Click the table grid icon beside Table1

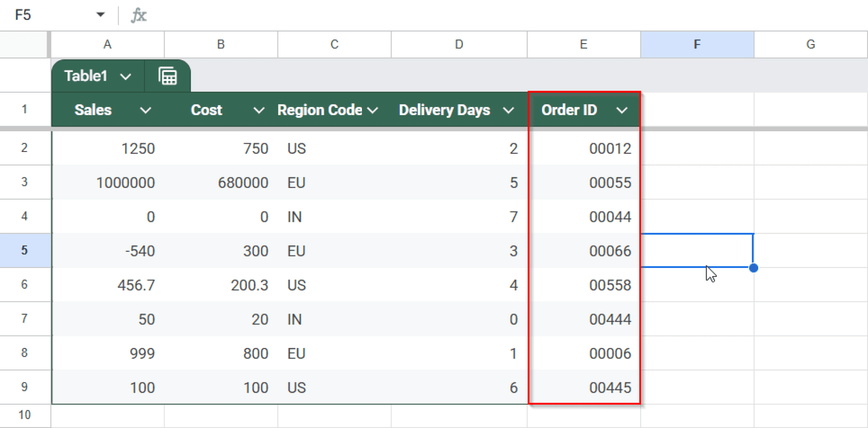167,76
